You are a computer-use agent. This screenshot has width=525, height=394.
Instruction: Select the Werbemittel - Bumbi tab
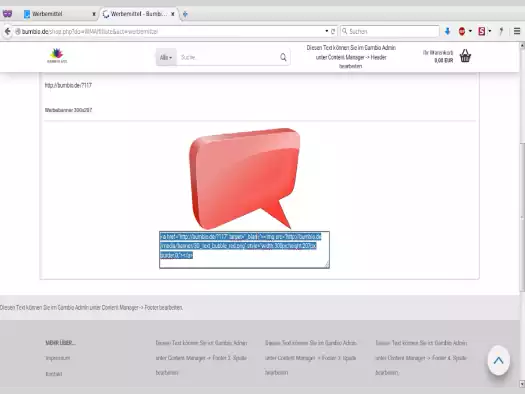click(x=139, y=14)
